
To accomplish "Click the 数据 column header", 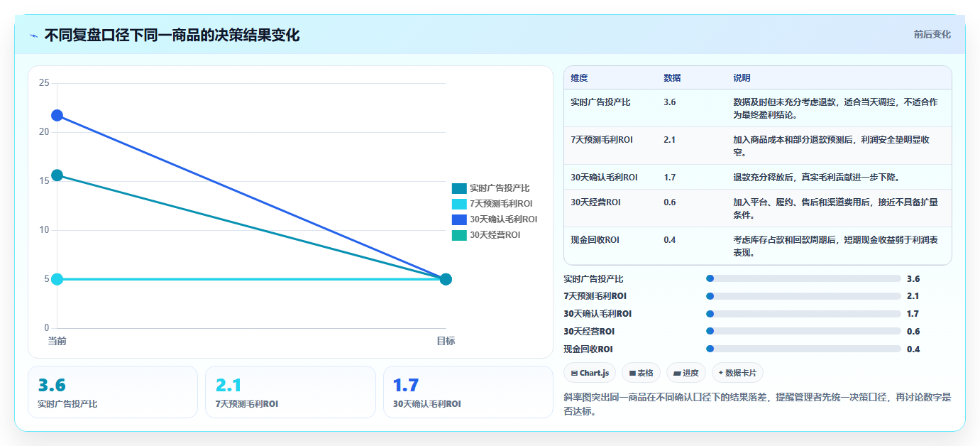I will pos(672,78).
